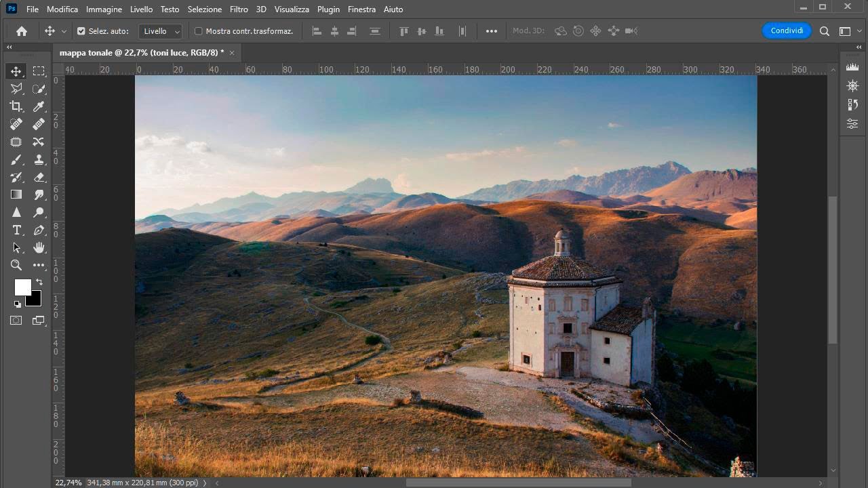Screen dimensions: 868x488
Task: Select the Rectangular Marquee tool
Action: pos(39,71)
